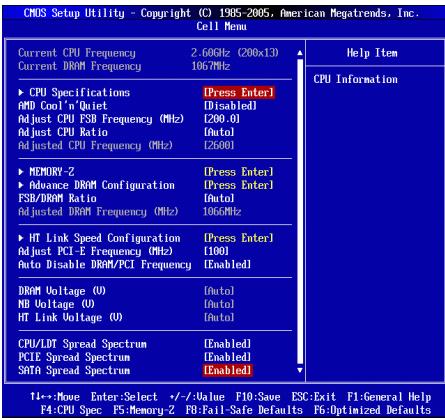Click the scrollbar down arrow
The height and width of the screenshot is (418, 445).
pos(300,370)
